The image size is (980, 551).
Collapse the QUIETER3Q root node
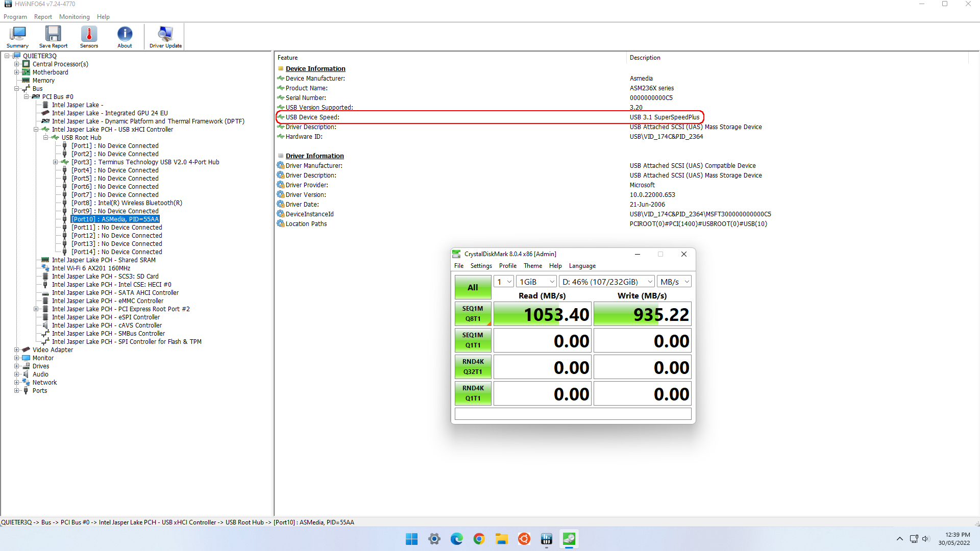(x=7, y=56)
